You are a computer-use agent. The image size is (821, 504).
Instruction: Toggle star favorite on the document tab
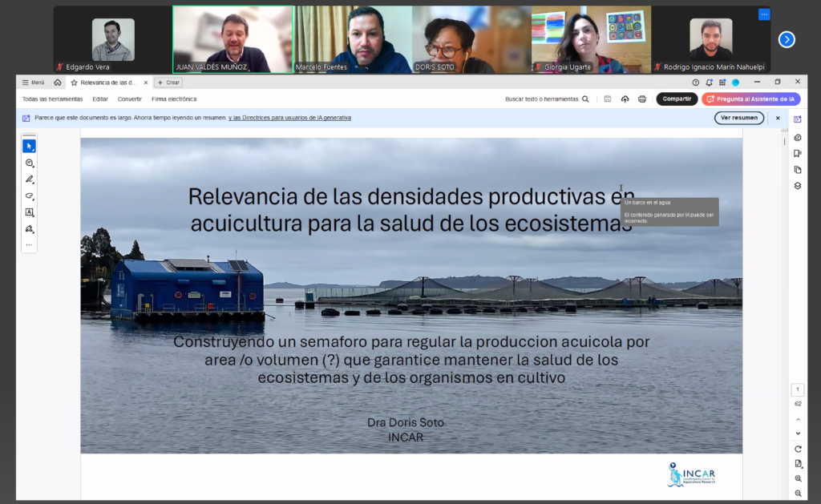[x=74, y=83]
